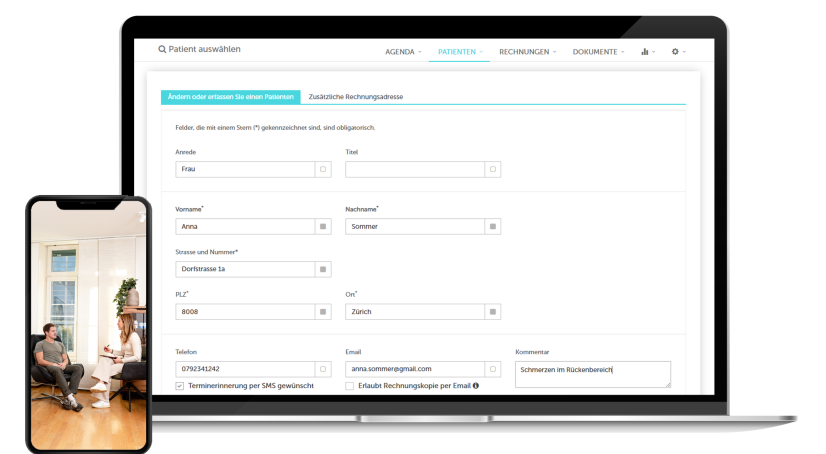The image size is (826, 454).
Task: Open the settings gear menu
Action: (675, 51)
